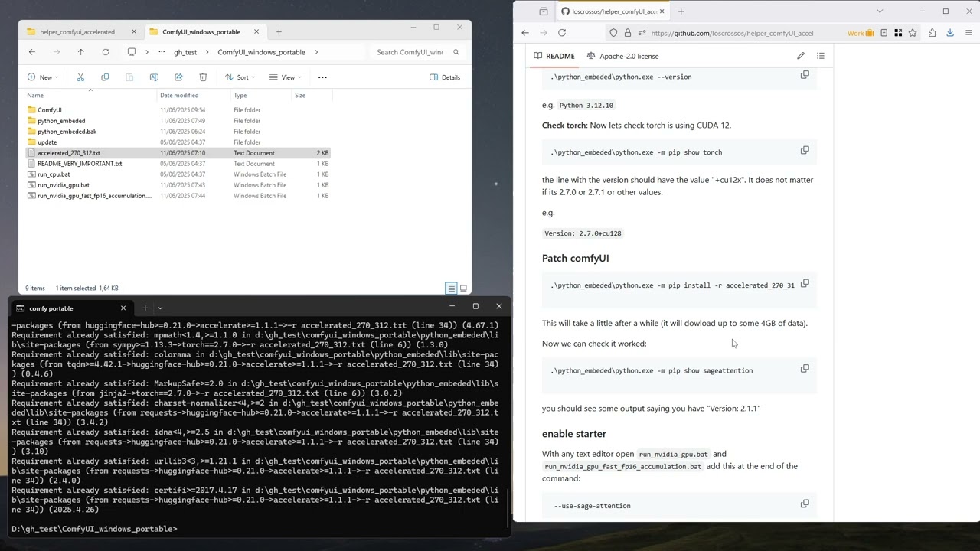Edit the README with pencil icon
Viewport: 980px width, 551px height.
click(x=801, y=56)
